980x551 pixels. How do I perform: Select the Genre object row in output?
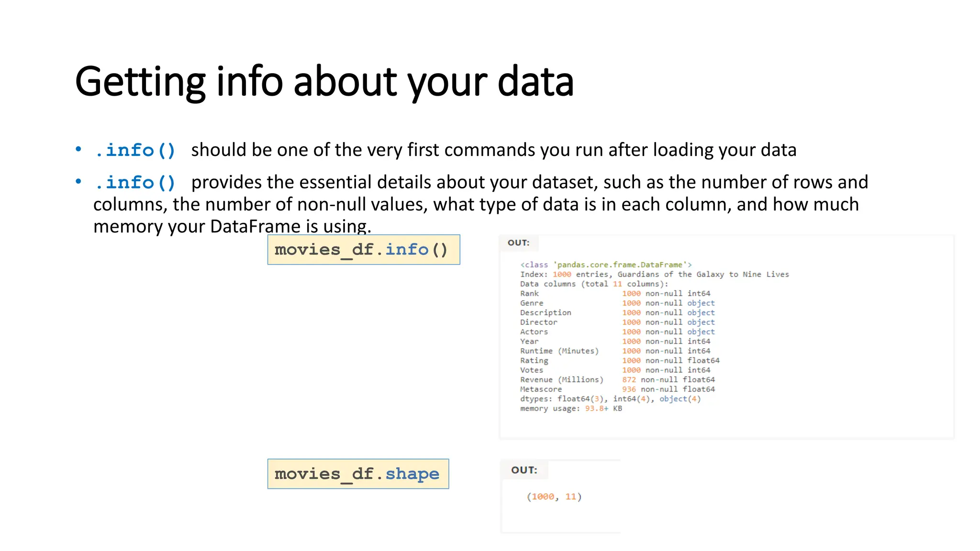click(x=617, y=303)
